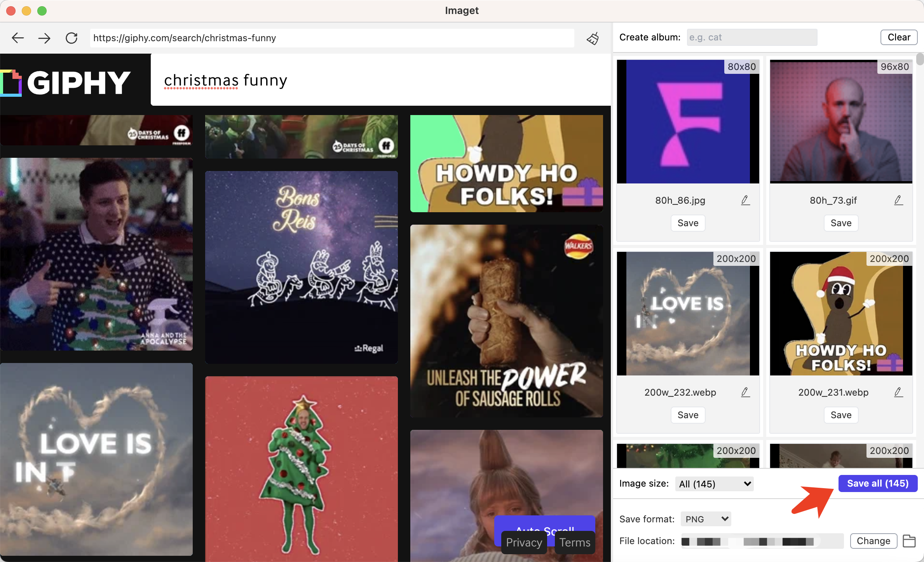Viewport: 924px width, 562px height.
Task: Click the edit icon next to 200w_232.webp
Action: point(744,392)
